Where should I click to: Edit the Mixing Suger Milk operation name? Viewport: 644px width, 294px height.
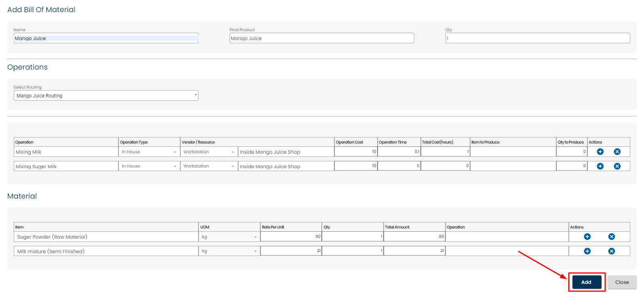(x=66, y=166)
